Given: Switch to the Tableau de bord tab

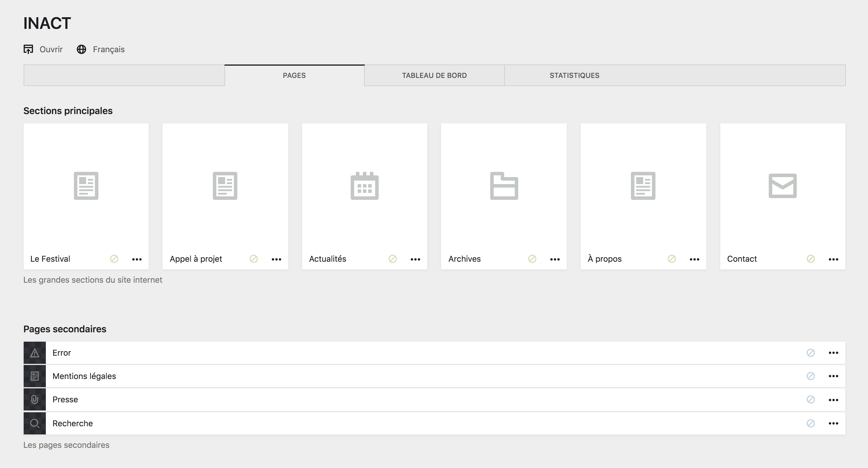Looking at the screenshot, I should tap(434, 75).
